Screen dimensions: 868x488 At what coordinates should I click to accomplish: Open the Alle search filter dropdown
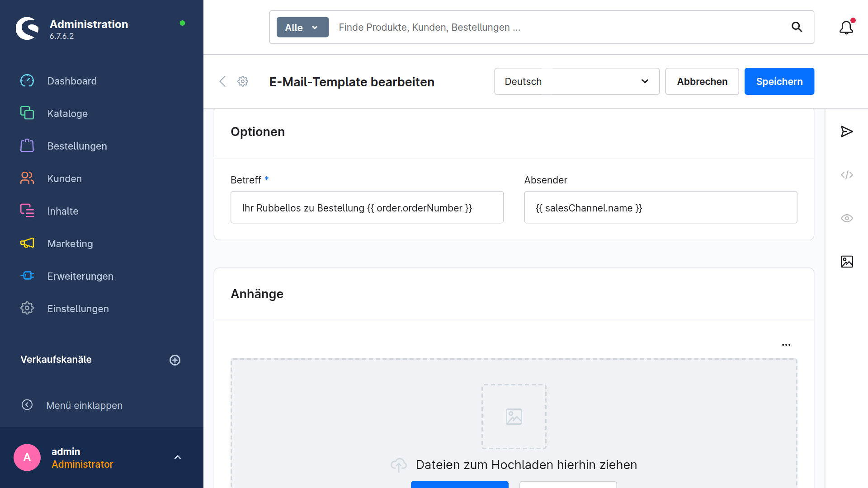pos(302,27)
